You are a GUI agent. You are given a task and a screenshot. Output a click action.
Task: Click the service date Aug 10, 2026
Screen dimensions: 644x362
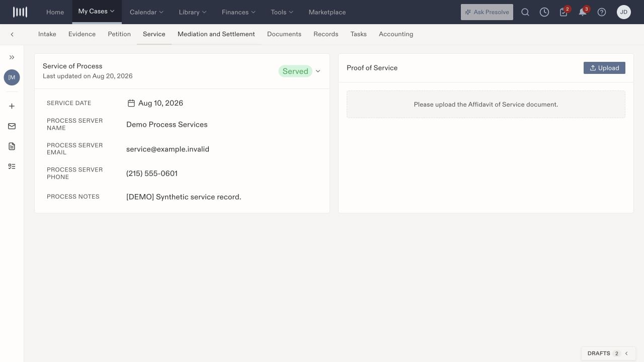(x=160, y=103)
